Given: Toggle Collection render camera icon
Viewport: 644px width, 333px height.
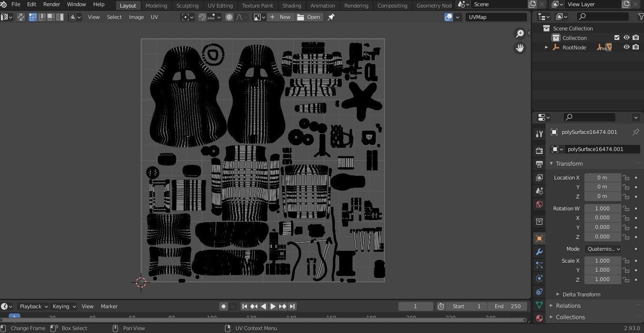Looking at the screenshot, I should click(635, 38).
